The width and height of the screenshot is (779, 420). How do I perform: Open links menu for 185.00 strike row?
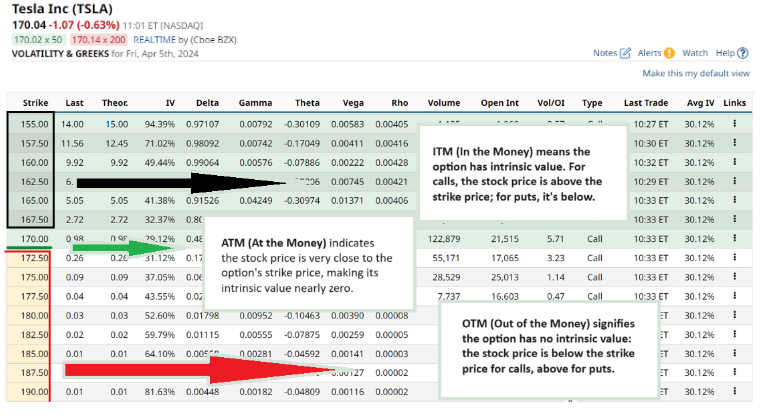pyautogui.click(x=735, y=353)
